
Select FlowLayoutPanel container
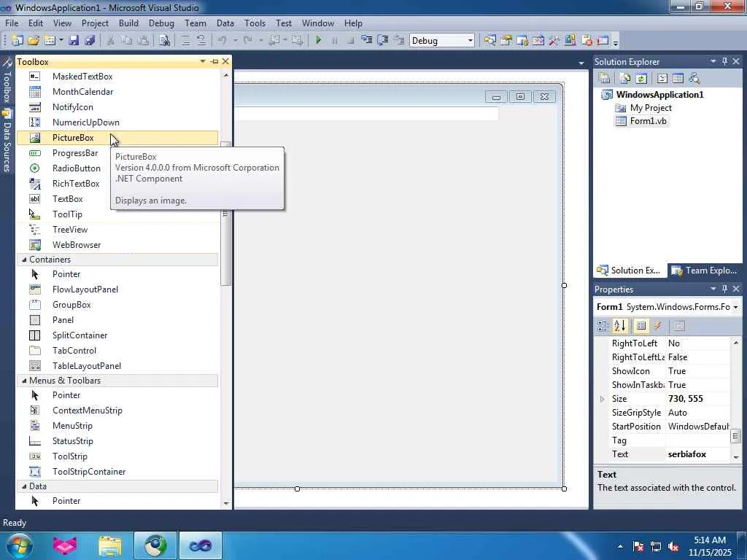pyautogui.click(x=117, y=289)
